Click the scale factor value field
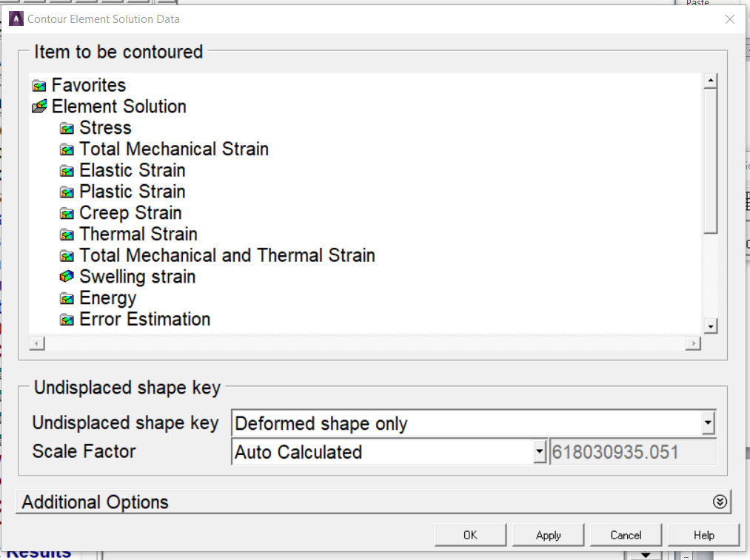750x560 pixels. point(632,452)
